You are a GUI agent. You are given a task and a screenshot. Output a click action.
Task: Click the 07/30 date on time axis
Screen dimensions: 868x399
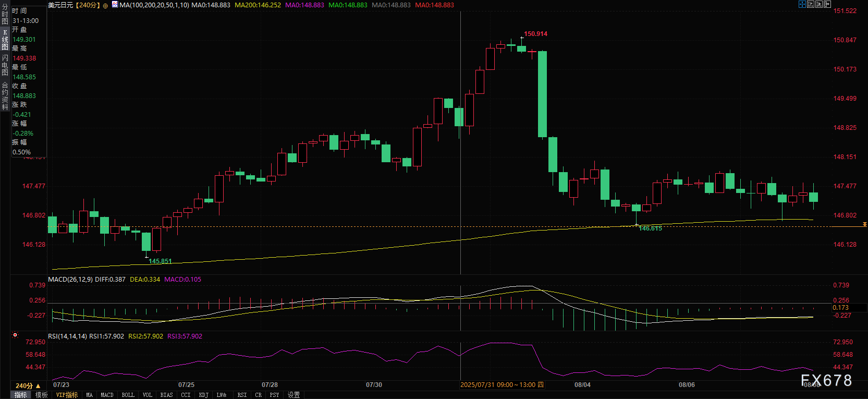374,385
